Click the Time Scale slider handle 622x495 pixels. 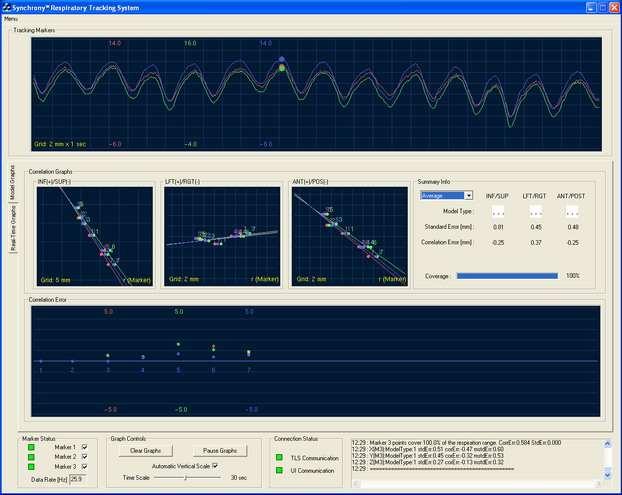point(186,478)
